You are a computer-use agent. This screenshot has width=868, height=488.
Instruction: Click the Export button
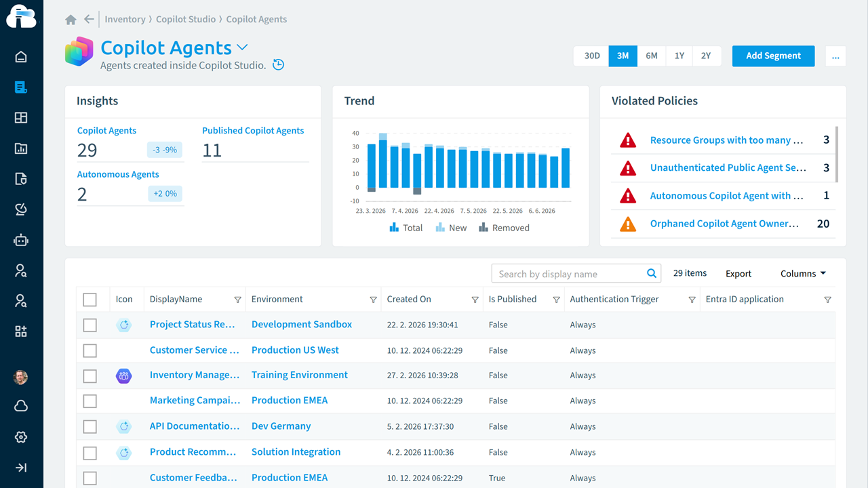pos(738,274)
